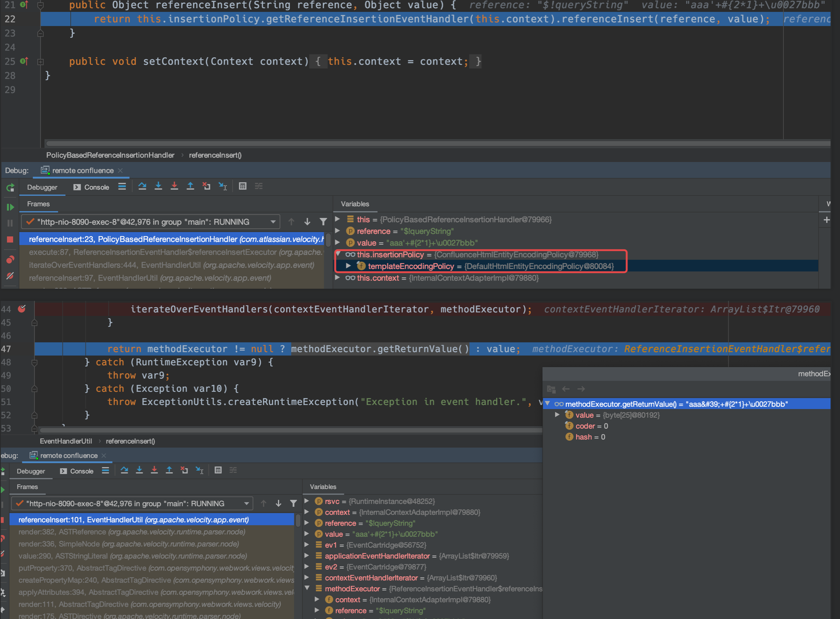Collapse methodExecutor.getReturnValue() node in popup
The image size is (840, 619).
pos(548,404)
